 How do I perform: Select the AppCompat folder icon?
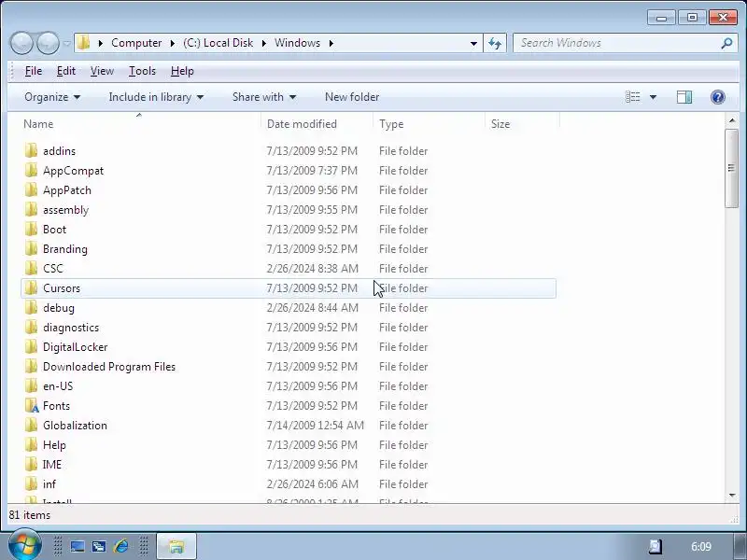point(31,171)
